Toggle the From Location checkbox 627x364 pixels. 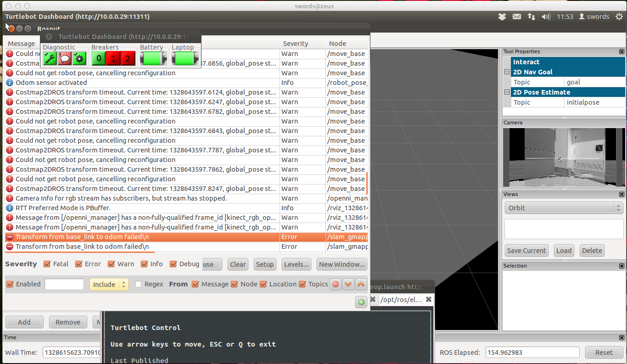[263, 284]
